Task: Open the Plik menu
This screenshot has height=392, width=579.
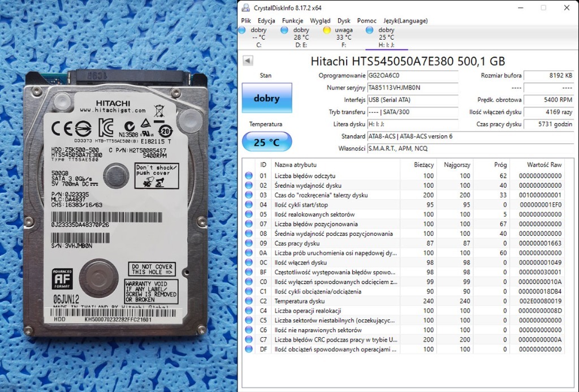Action: 247,20
